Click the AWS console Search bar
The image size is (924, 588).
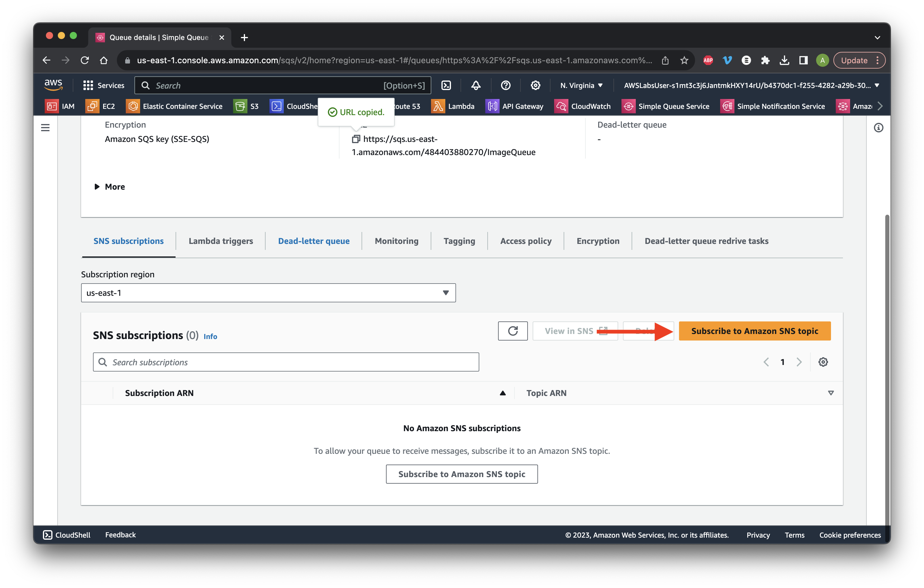(283, 85)
